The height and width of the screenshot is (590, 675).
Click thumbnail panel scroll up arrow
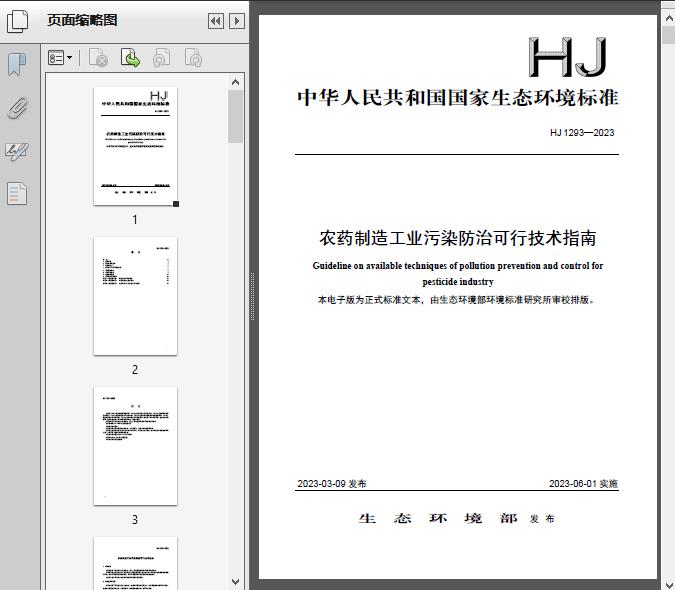[235, 82]
